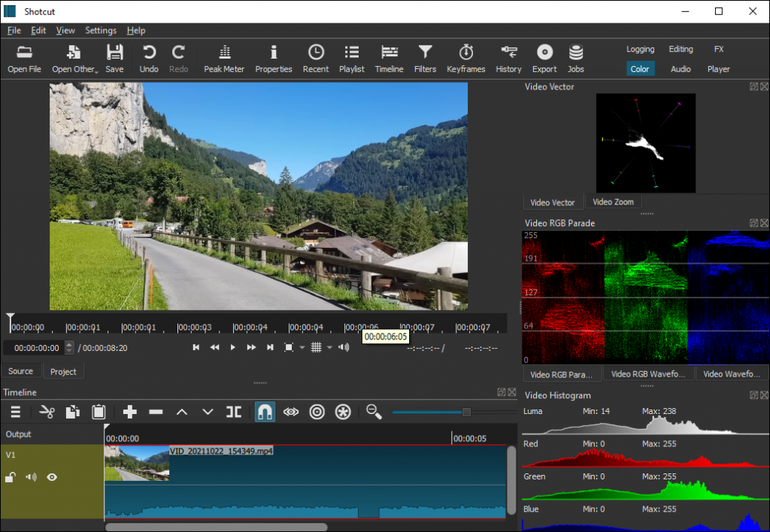
Task: Open the Export panel
Action: point(544,58)
